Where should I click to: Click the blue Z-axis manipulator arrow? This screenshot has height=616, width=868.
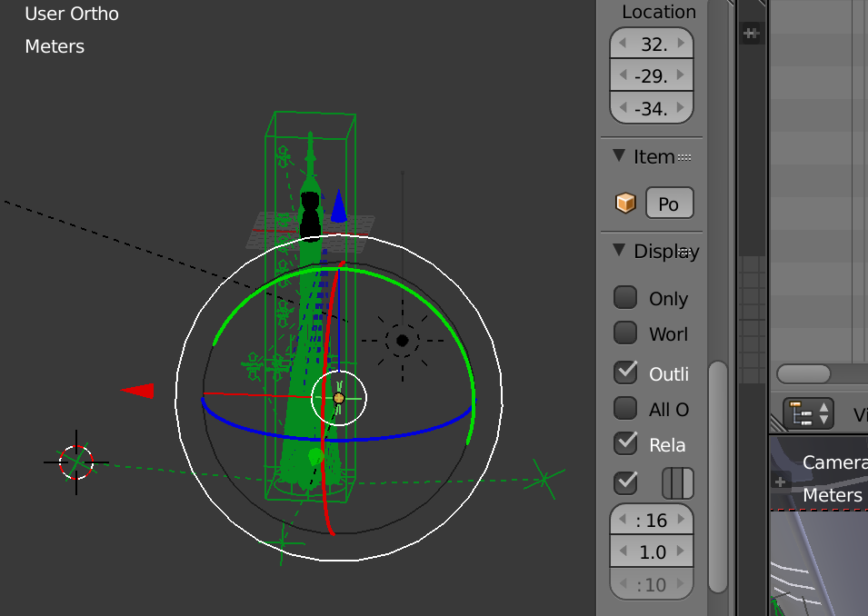pyautogui.click(x=339, y=206)
